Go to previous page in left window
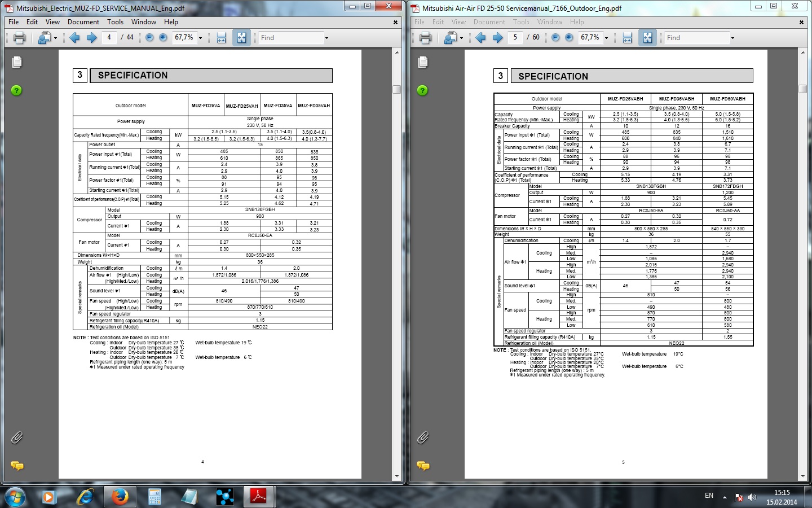This screenshot has width=812, height=508. point(74,38)
